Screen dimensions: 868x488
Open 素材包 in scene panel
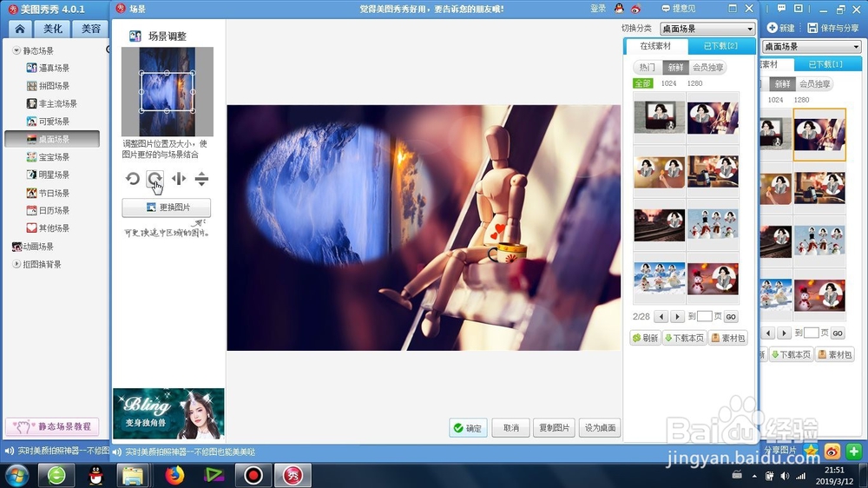728,338
